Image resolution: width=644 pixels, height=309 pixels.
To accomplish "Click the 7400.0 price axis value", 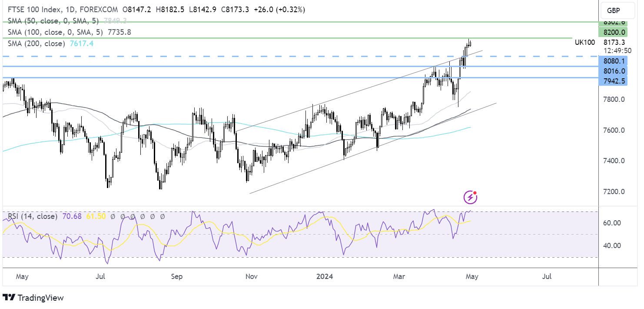I will pos(614,161).
